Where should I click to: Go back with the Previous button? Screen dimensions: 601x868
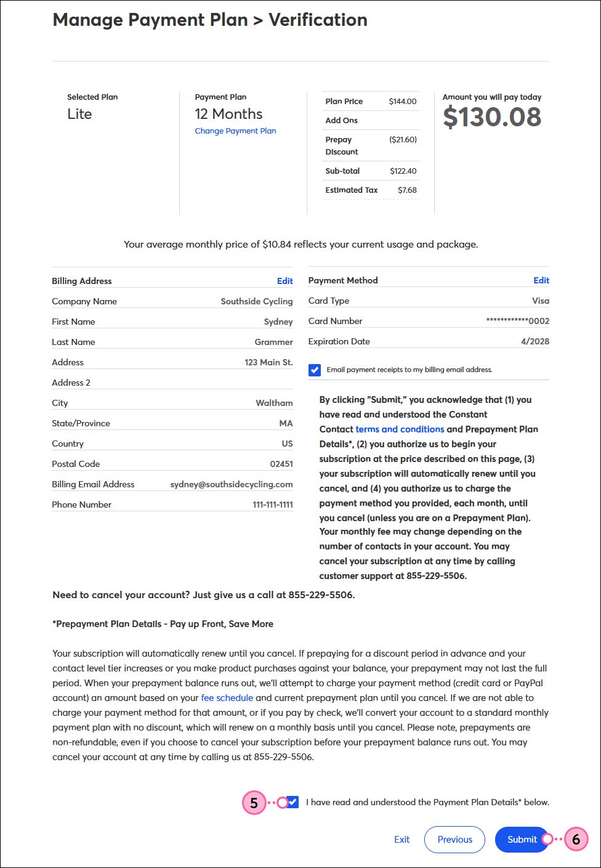click(455, 840)
